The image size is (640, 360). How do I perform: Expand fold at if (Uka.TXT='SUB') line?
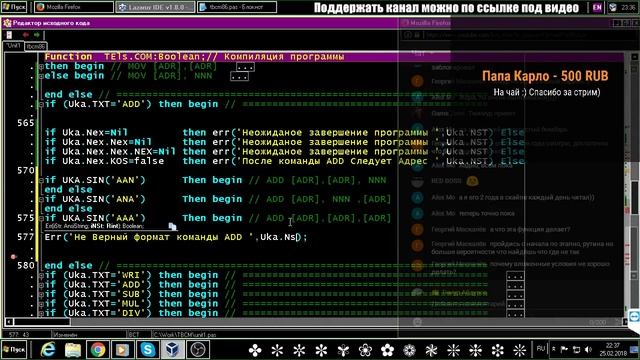41,294
